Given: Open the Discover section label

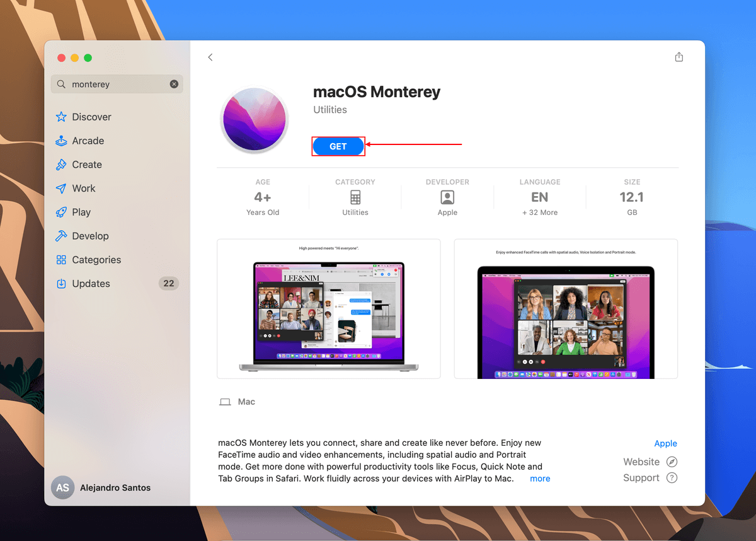Looking at the screenshot, I should coord(91,117).
